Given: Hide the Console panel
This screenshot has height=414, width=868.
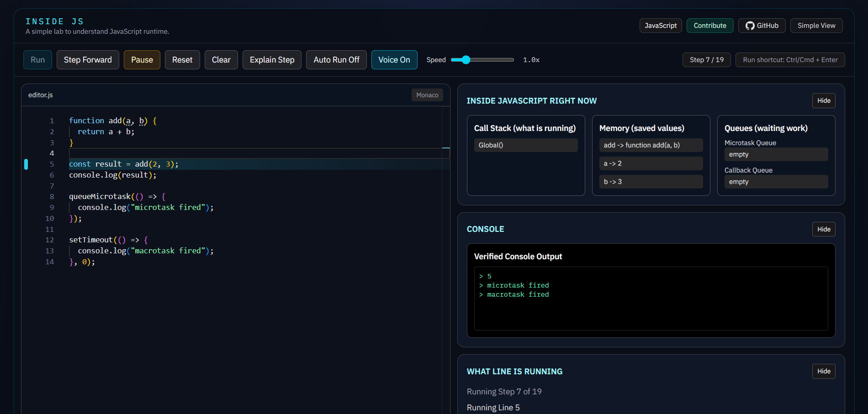Looking at the screenshot, I should pos(824,229).
